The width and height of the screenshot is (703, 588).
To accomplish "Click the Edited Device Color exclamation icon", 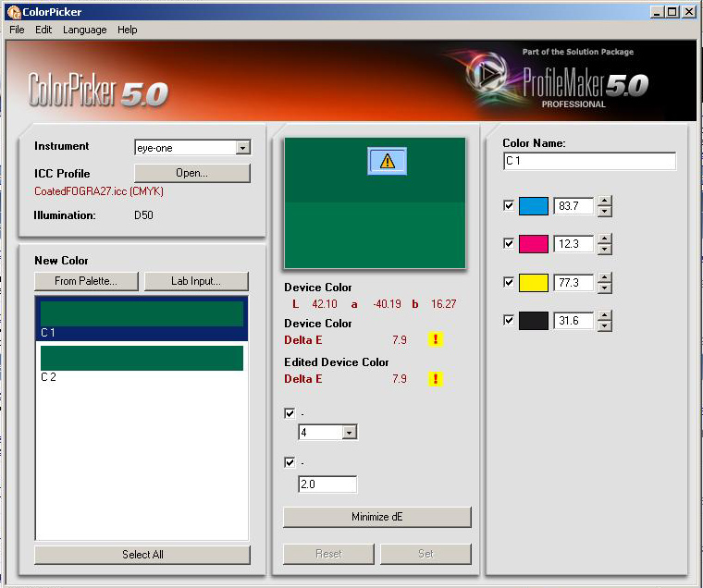I will (436, 379).
